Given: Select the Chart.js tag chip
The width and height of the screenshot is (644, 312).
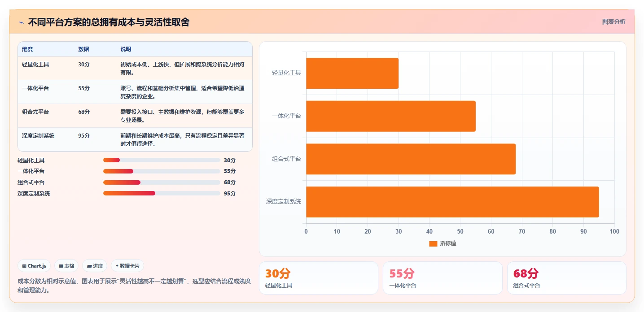Looking at the screenshot, I should point(35,266).
